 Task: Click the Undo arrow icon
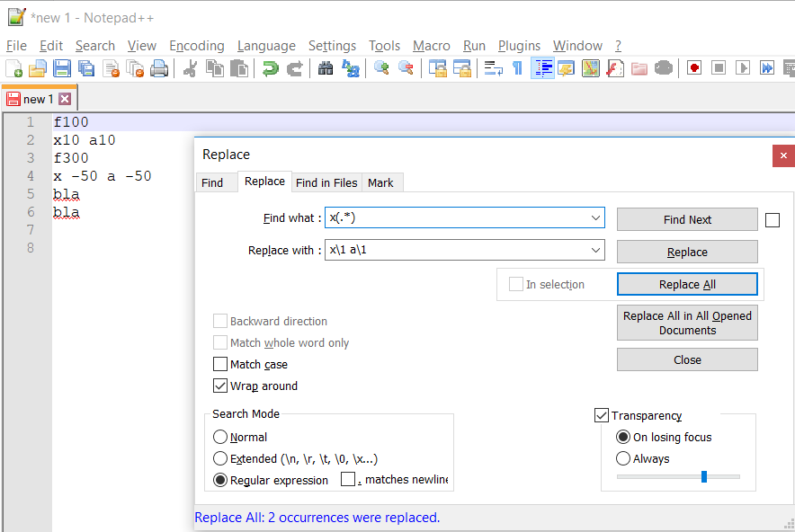click(x=270, y=68)
